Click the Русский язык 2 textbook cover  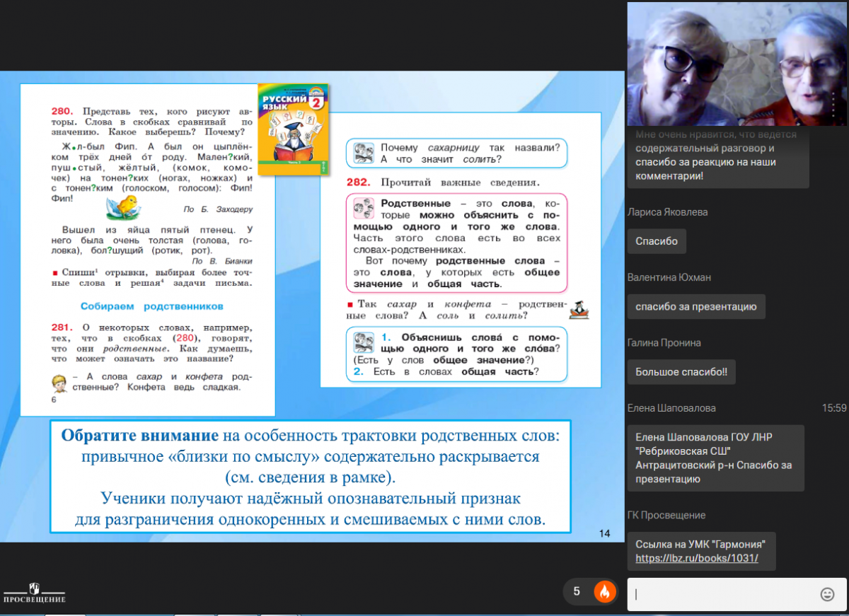pyautogui.click(x=292, y=129)
